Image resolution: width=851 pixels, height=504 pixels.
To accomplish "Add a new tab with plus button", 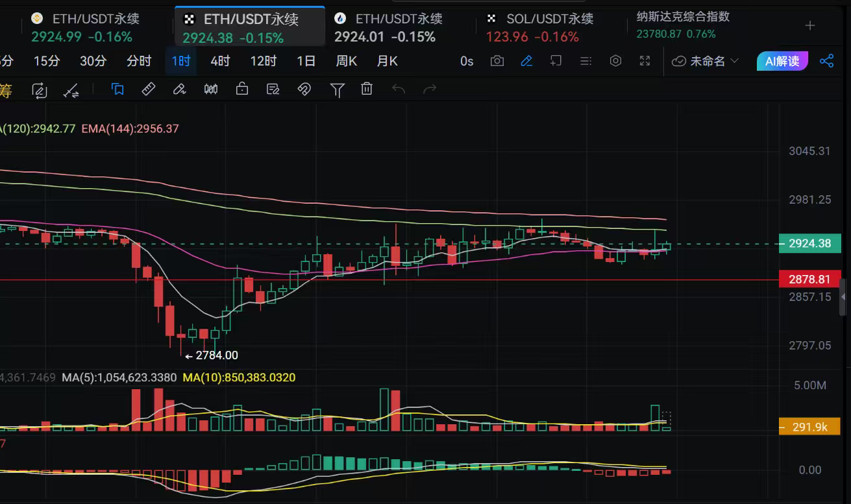I will pos(810,26).
